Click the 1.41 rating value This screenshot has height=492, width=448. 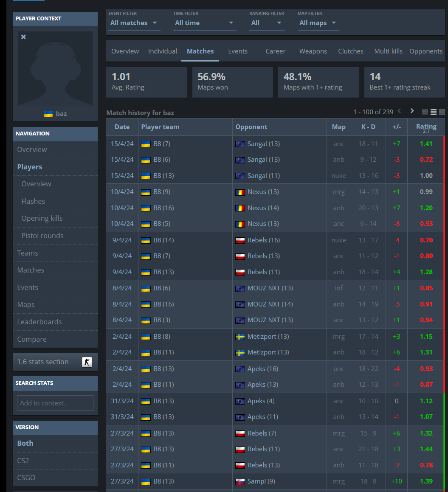[x=426, y=144]
